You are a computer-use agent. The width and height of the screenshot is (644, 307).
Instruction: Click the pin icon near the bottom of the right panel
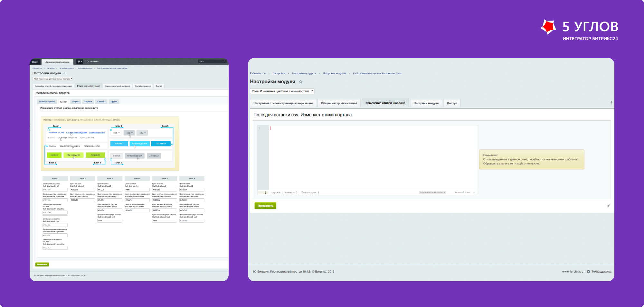608,206
